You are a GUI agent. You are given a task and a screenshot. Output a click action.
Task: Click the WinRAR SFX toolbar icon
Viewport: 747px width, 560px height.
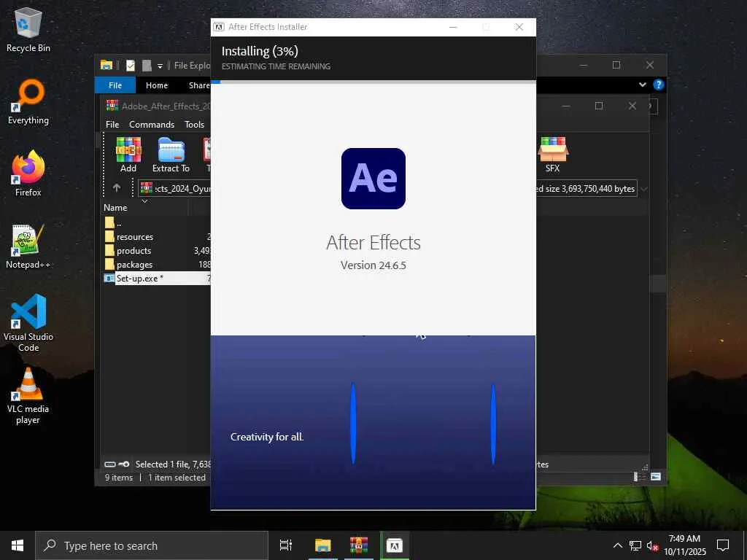click(x=553, y=155)
